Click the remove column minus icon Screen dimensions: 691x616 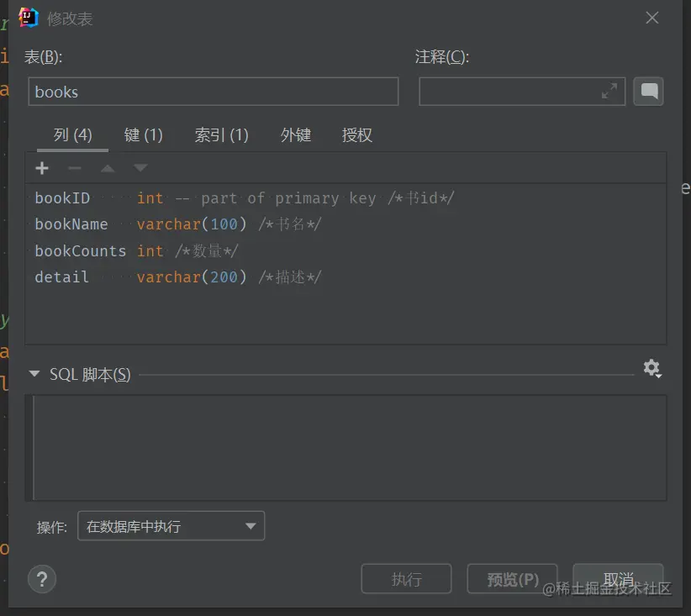tap(75, 168)
